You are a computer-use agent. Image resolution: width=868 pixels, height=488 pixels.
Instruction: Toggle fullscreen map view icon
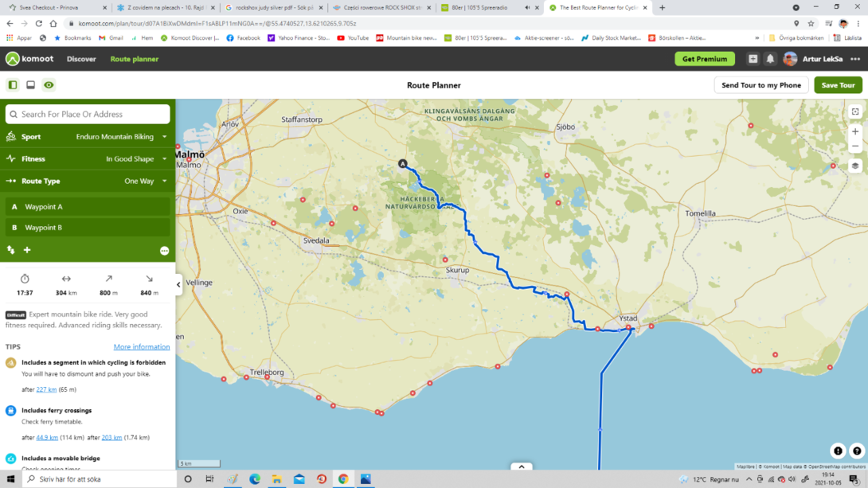(855, 111)
